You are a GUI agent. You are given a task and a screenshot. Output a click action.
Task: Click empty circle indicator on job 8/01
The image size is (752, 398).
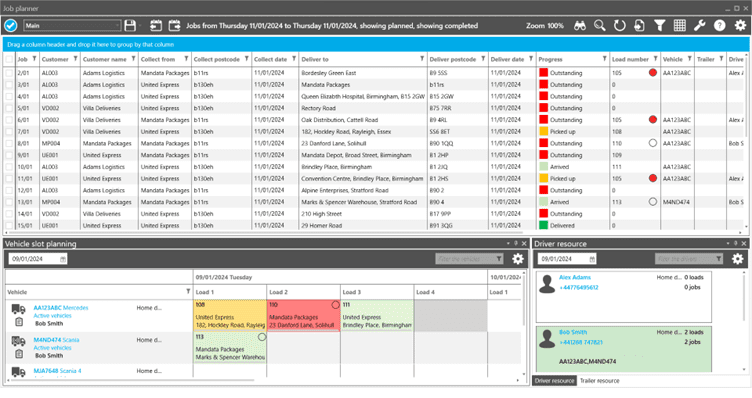653,143
